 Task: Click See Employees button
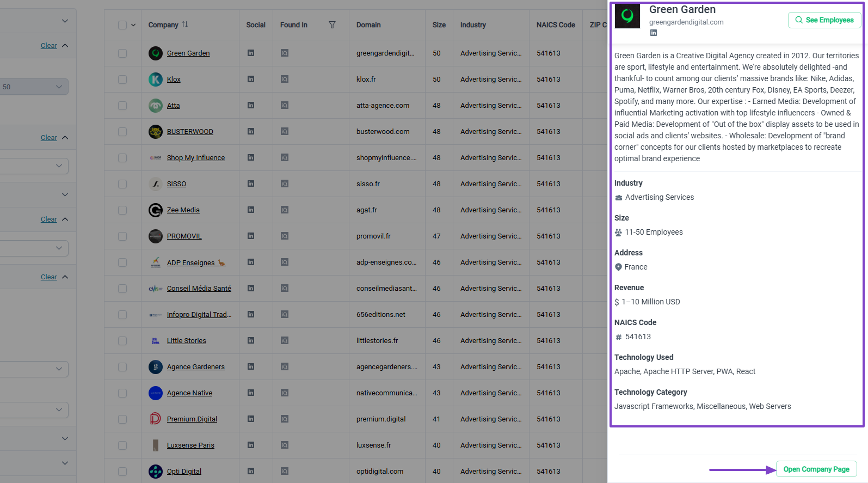click(x=824, y=20)
